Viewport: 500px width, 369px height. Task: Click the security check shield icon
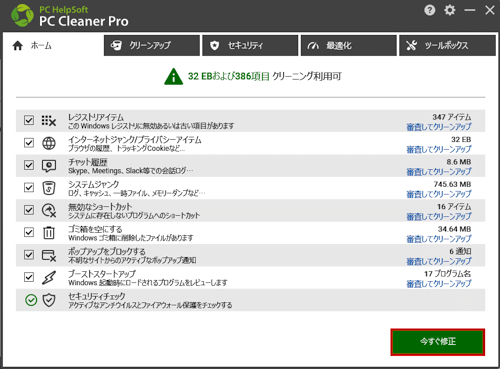click(49, 300)
